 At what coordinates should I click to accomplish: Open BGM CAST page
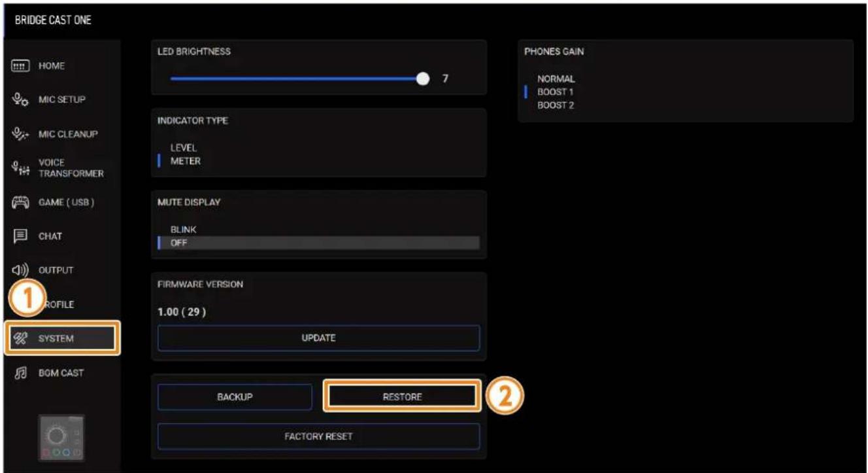(60, 373)
